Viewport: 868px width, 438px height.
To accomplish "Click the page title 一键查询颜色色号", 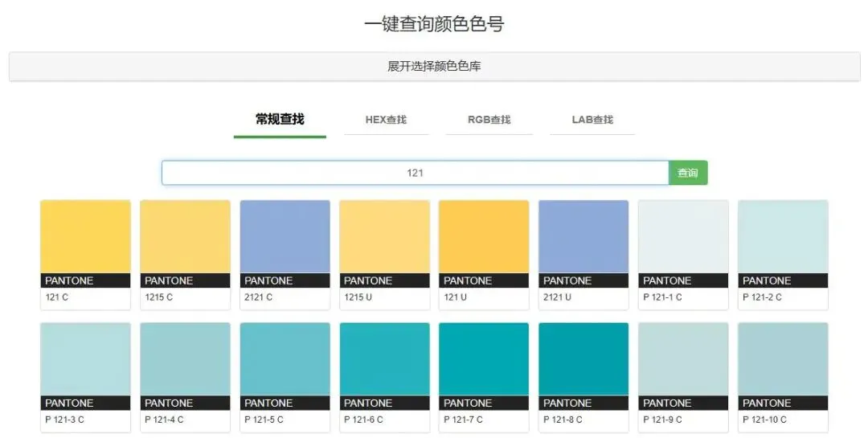I will click(x=434, y=24).
